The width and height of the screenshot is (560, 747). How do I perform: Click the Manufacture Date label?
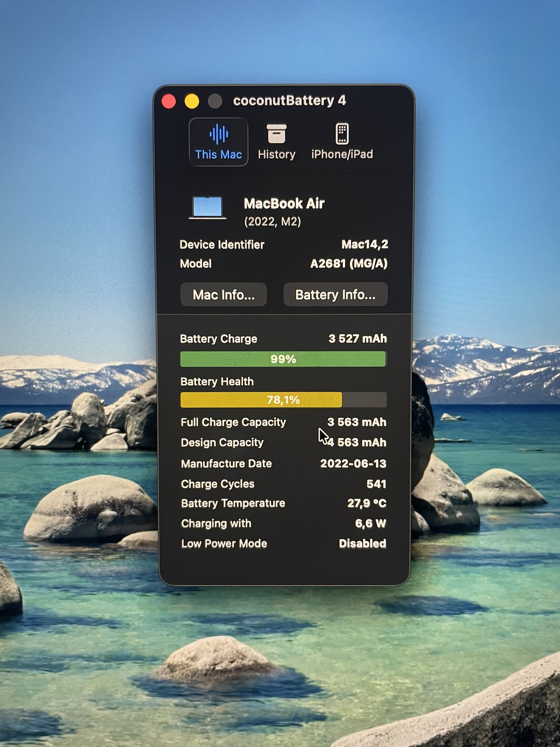tap(226, 464)
